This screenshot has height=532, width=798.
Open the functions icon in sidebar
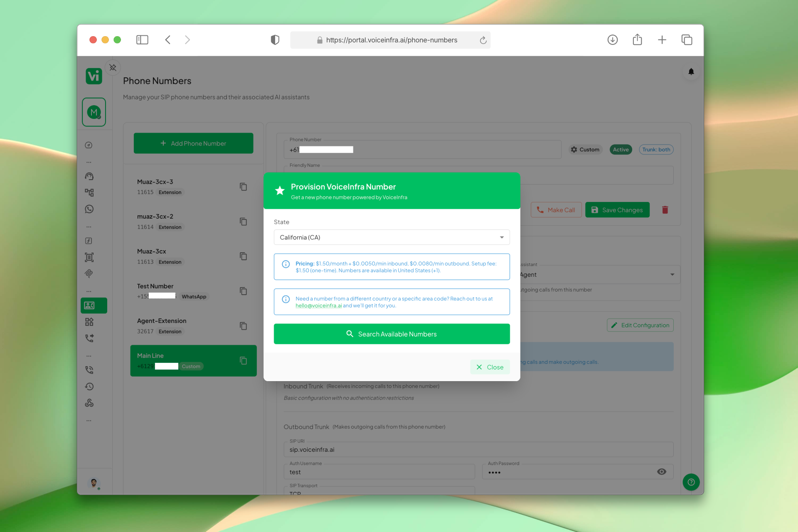coord(89,241)
